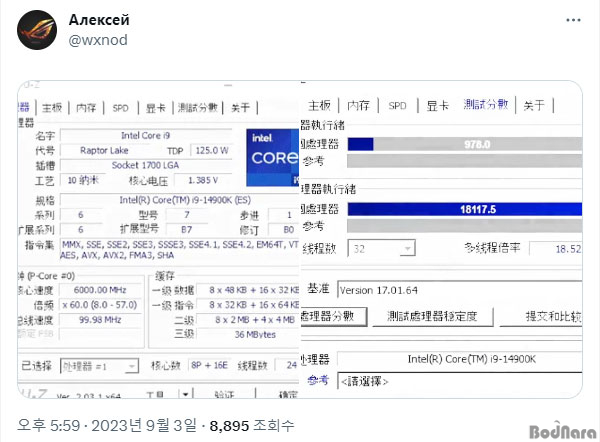Open the 关于 tab in left CPU-Z window

pyautogui.click(x=240, y=108)
